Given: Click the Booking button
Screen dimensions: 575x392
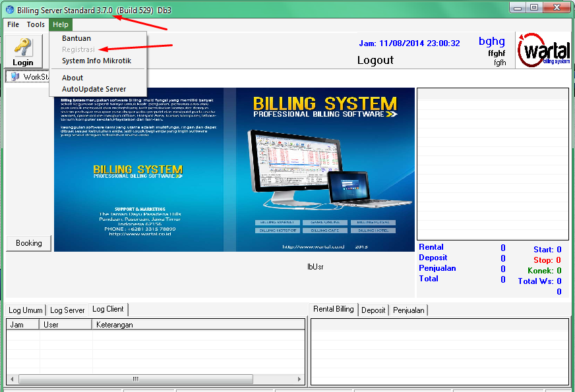Looking at the screenshot, I should 28,243.
